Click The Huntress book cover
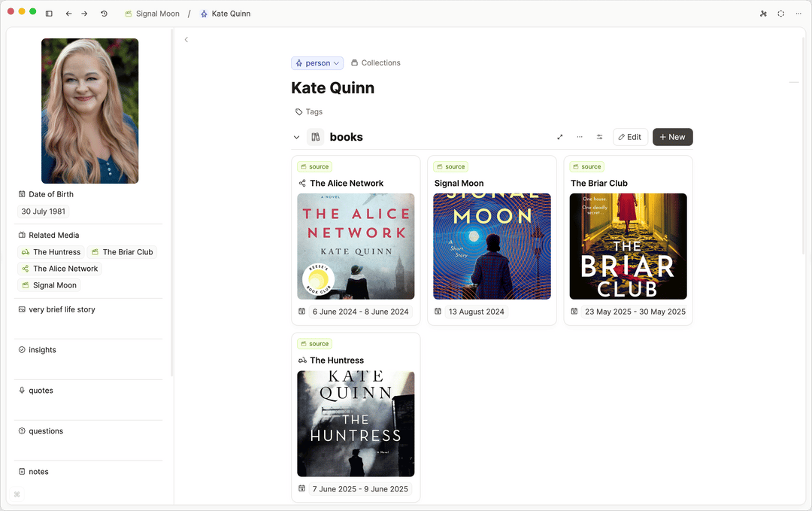812x511 pixels. 356,424
